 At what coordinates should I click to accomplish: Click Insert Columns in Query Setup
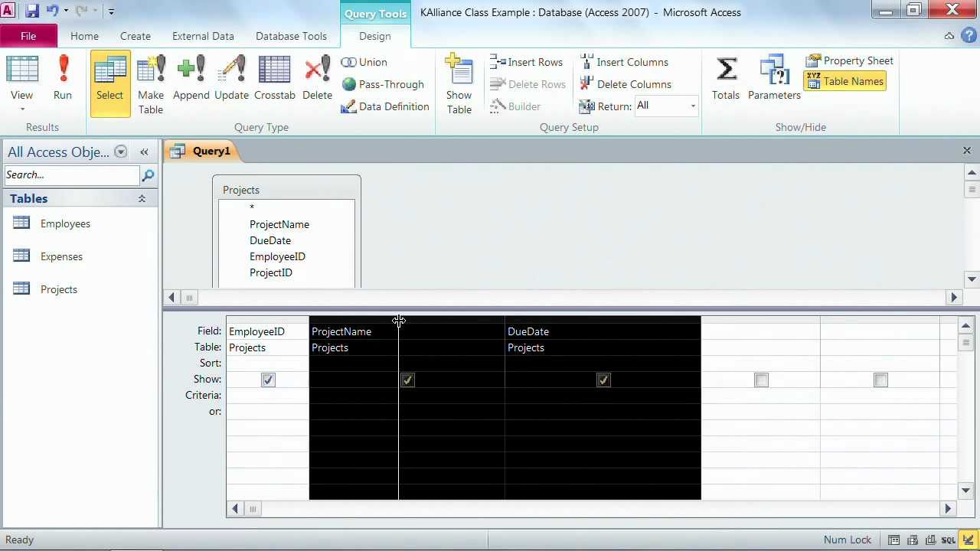coord(624,62)
